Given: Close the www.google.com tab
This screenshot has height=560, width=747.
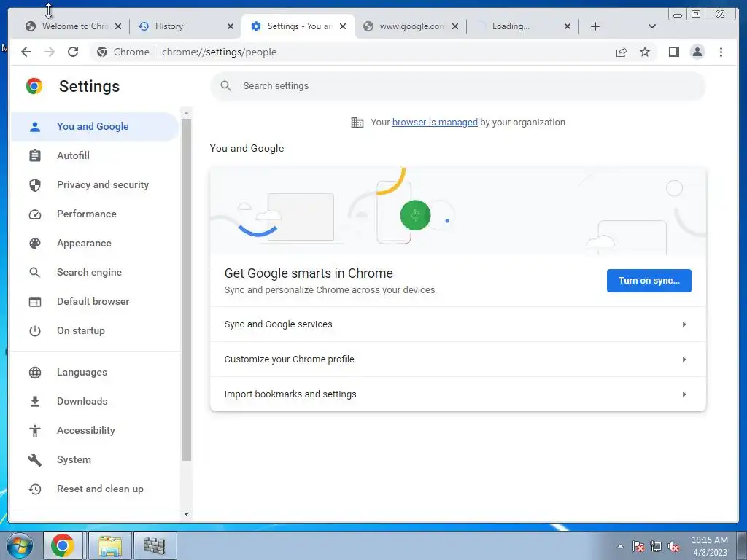Looking at the screenshot, I should [x=455, y=26].
